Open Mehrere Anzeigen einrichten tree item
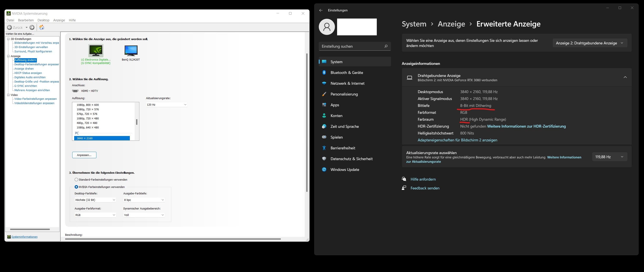The image size is (644, 272). click(x=32, y=90)
